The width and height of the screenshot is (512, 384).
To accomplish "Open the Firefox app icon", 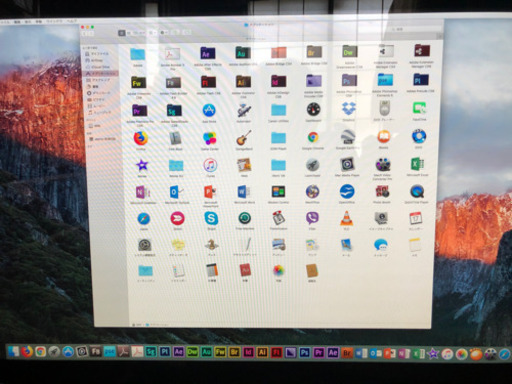I will coord(141,138).
